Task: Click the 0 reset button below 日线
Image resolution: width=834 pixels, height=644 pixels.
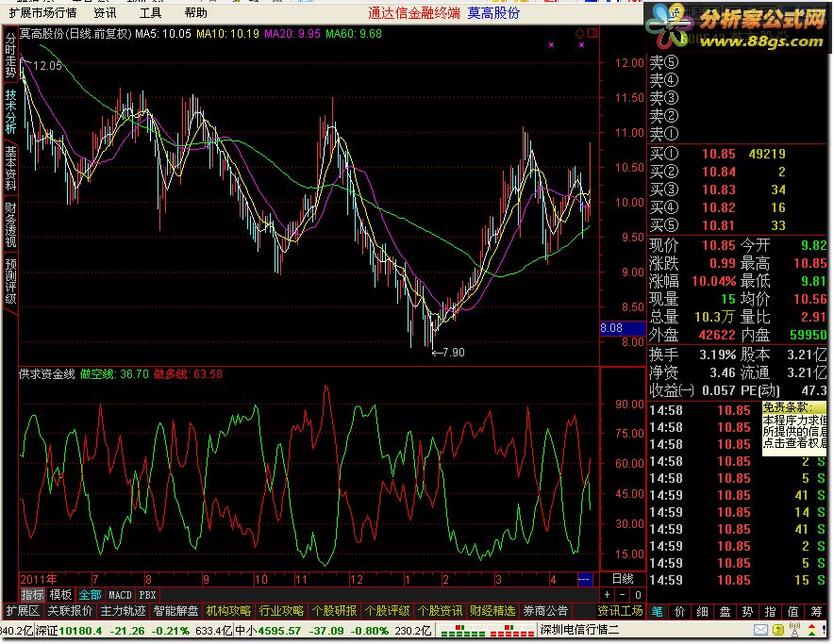Action: 638,595
